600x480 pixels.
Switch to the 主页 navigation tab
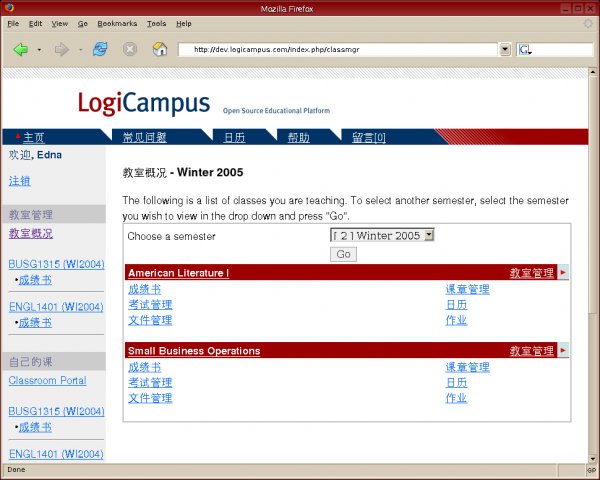pos(34,137)
